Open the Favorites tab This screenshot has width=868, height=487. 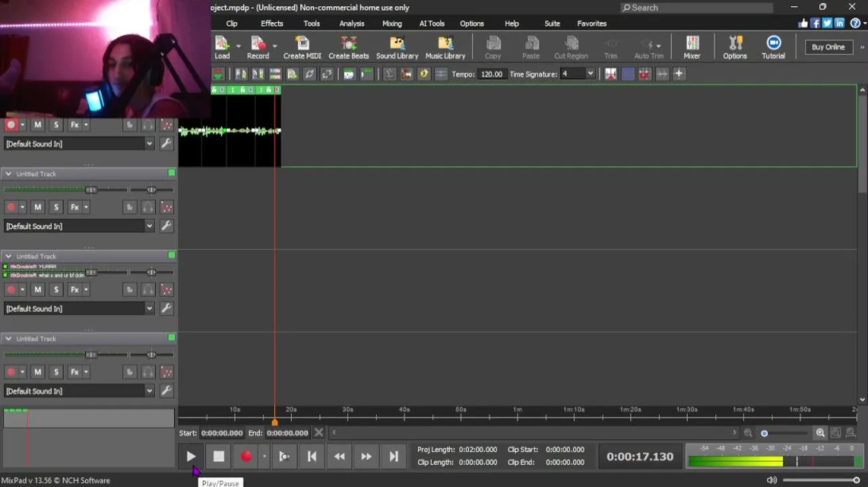click(x=592, y=23)
